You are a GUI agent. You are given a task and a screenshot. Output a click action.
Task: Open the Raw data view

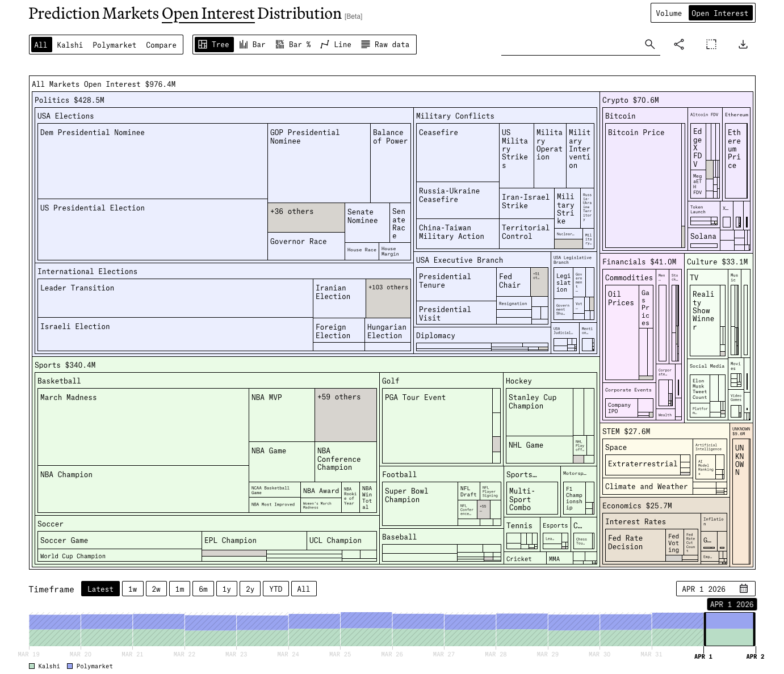385,45
